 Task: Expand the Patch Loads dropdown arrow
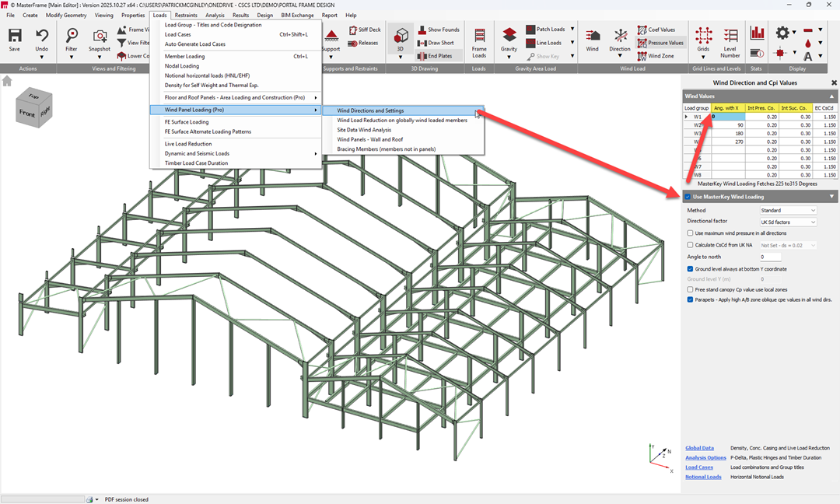572,29
